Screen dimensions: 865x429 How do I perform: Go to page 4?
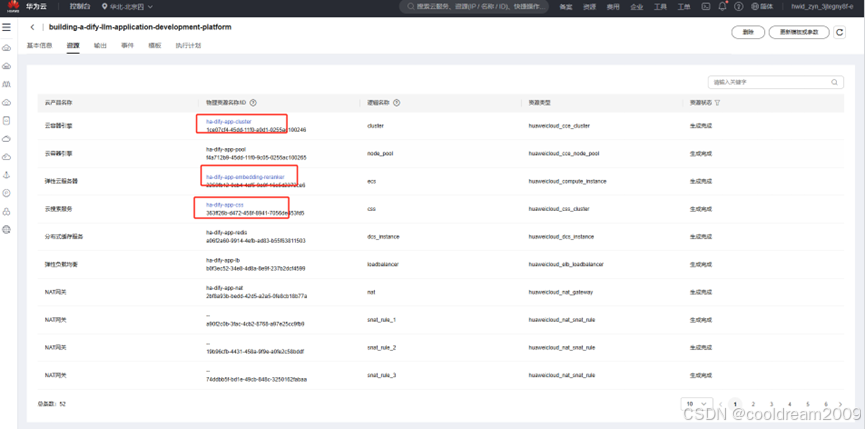[x=789, y=404]
